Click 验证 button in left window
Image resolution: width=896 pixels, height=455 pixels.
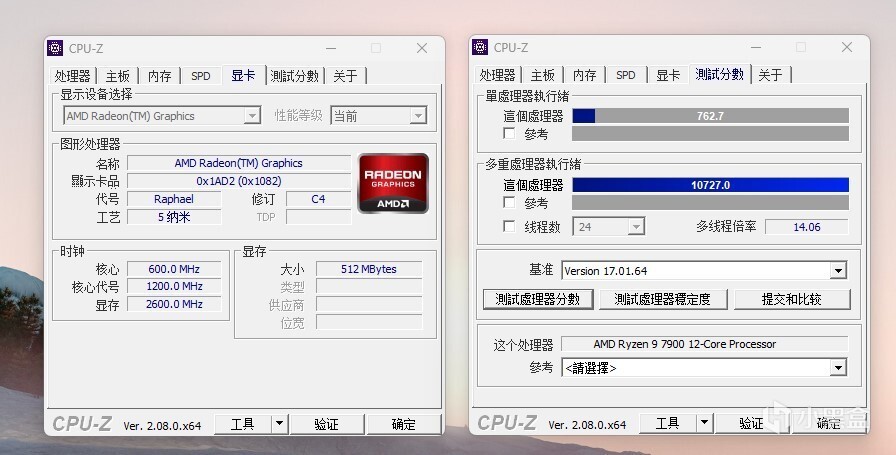pyautogui.click(x=326, y=424)
